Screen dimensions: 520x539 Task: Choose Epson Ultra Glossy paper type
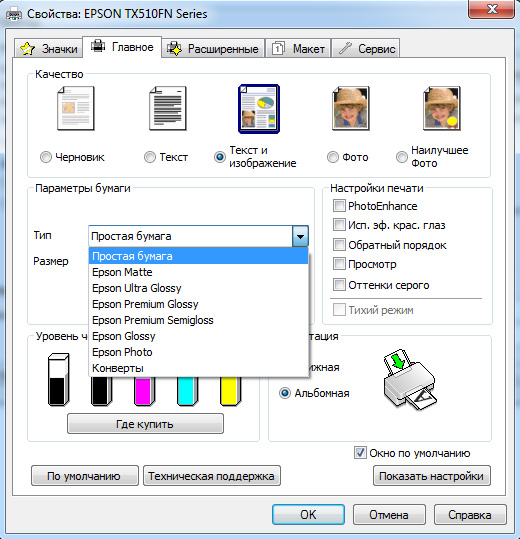tap(198, 288)
